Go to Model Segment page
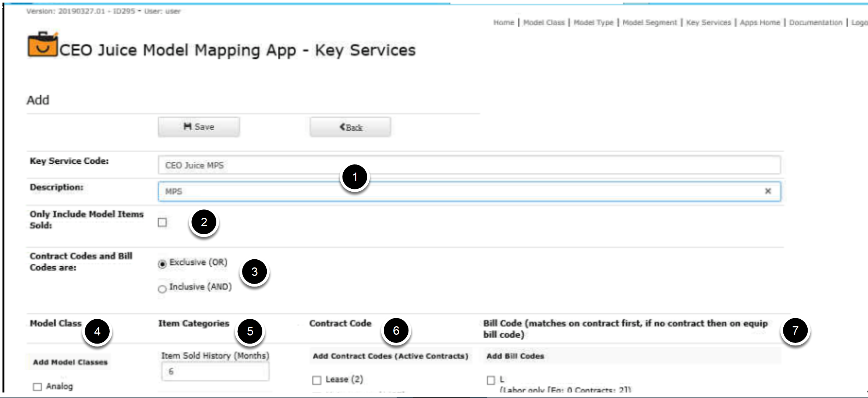 click(x=650, y=22)
